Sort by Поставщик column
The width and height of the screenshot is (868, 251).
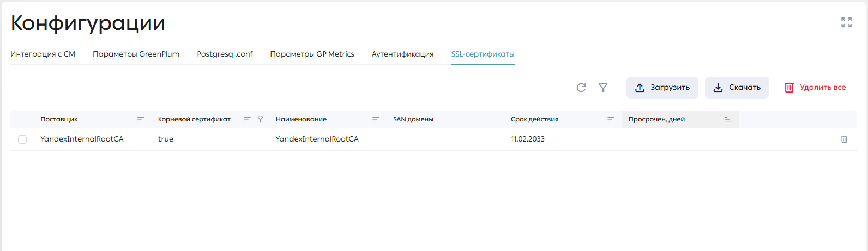click(141, 119)
